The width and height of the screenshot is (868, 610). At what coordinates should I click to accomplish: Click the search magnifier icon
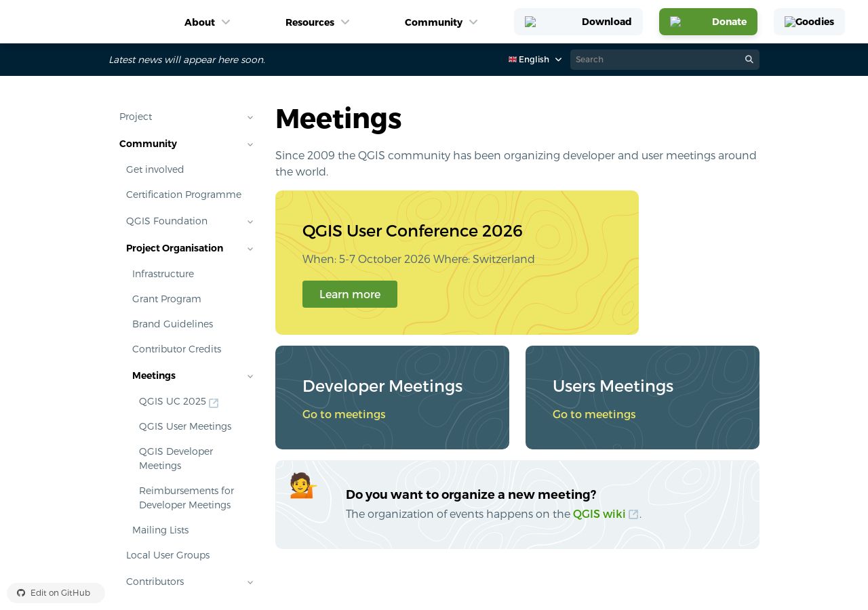(749, 60)
